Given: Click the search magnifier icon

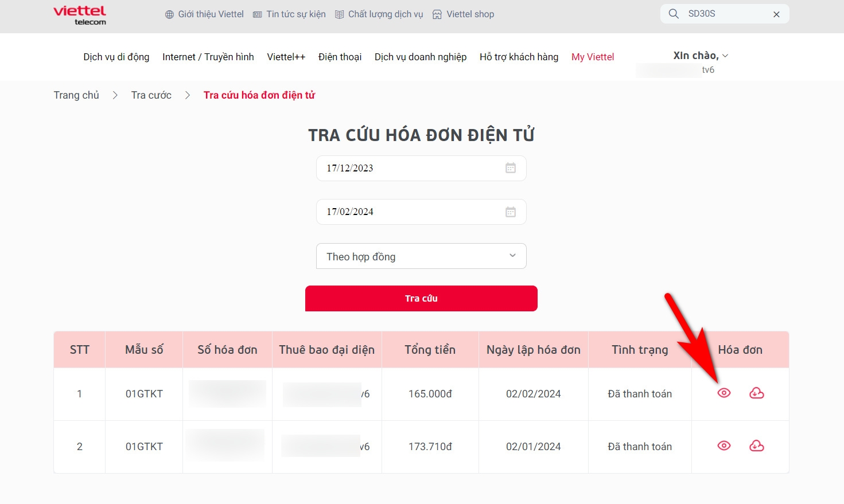Looking at the screenshot, I should pos(674,14).
